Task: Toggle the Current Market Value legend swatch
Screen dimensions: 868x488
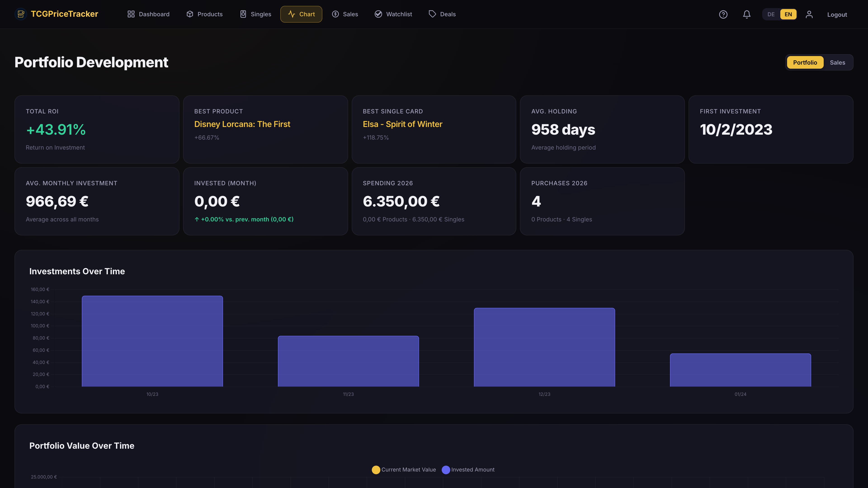Action: coord(376,470)
